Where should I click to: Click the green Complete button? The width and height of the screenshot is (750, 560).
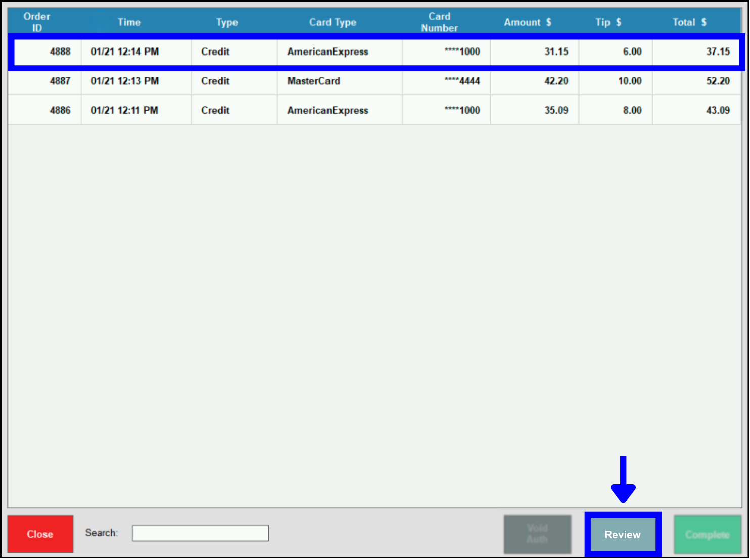coord(707,534)
